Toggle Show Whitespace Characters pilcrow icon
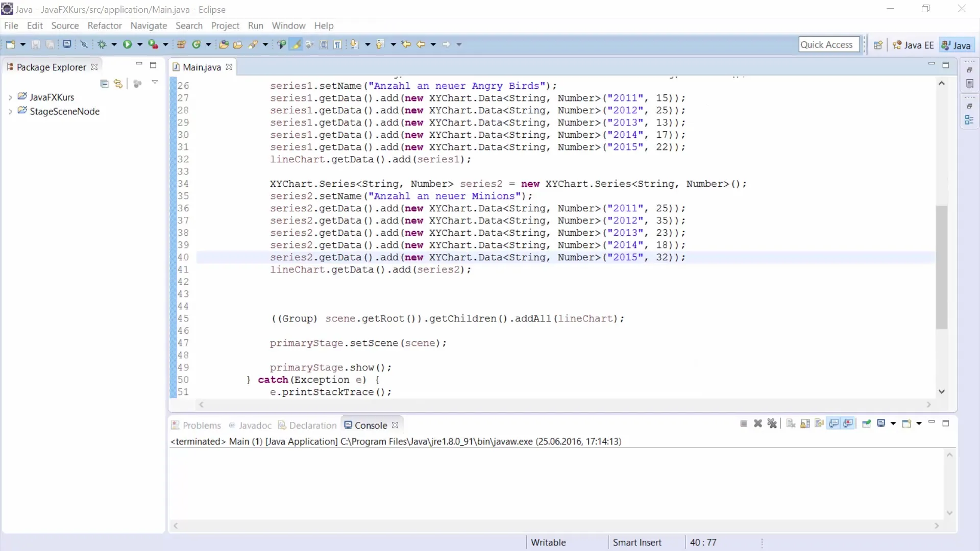This screenshot has width=980, height=551. tap(338, 44)
